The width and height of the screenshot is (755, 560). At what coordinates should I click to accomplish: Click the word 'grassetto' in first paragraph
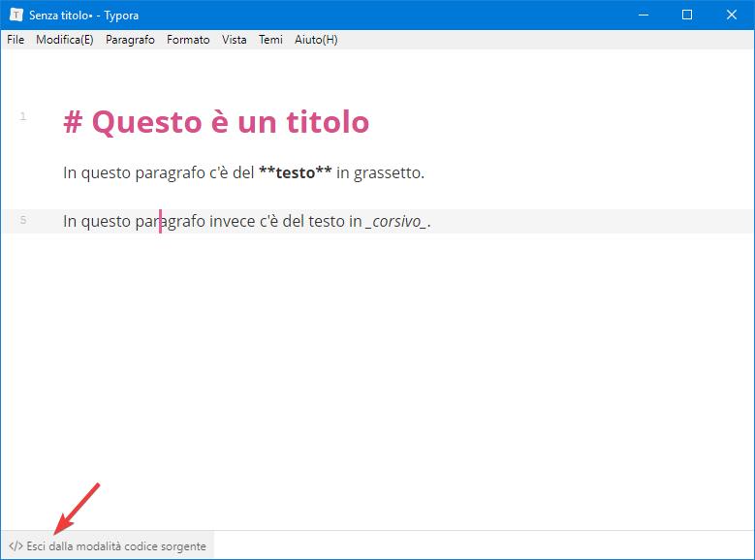387,172
